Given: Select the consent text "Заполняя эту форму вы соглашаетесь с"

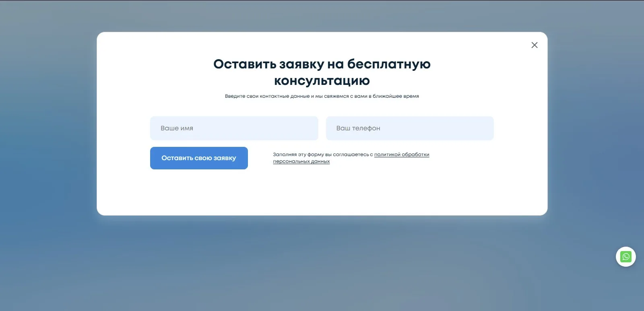Looking at the screenshot, I should [x=323, y=154].
